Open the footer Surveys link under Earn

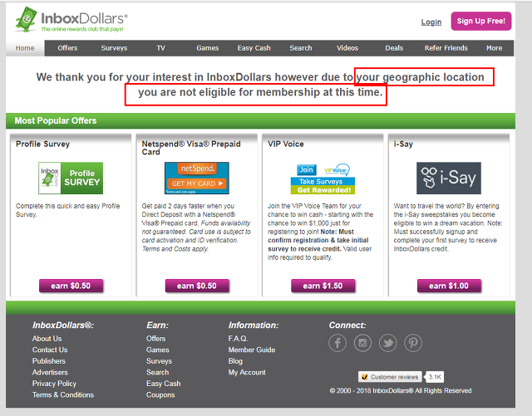pos(159,360)
